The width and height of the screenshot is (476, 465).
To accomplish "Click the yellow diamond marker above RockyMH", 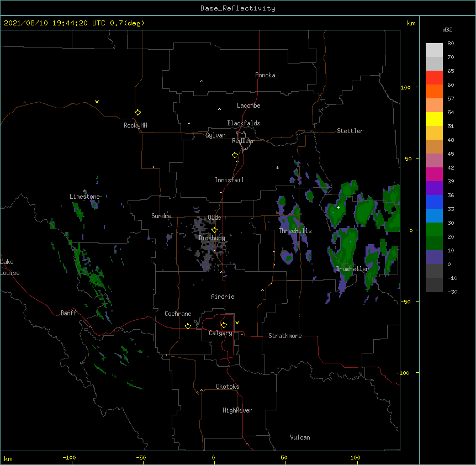I will coord(137,112).
